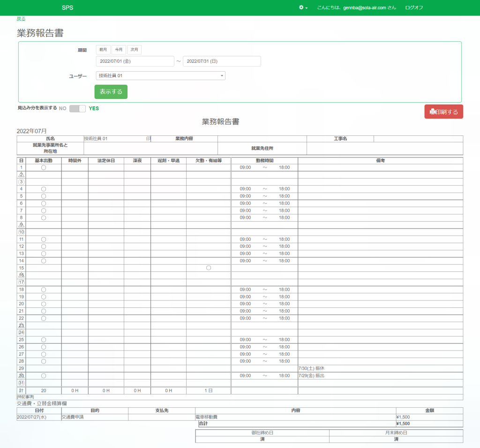The image size is (480, 448).
Task: Click the circle mark for day 30 基本出勤
Action: pyautogui.click(x=44, y=376)
